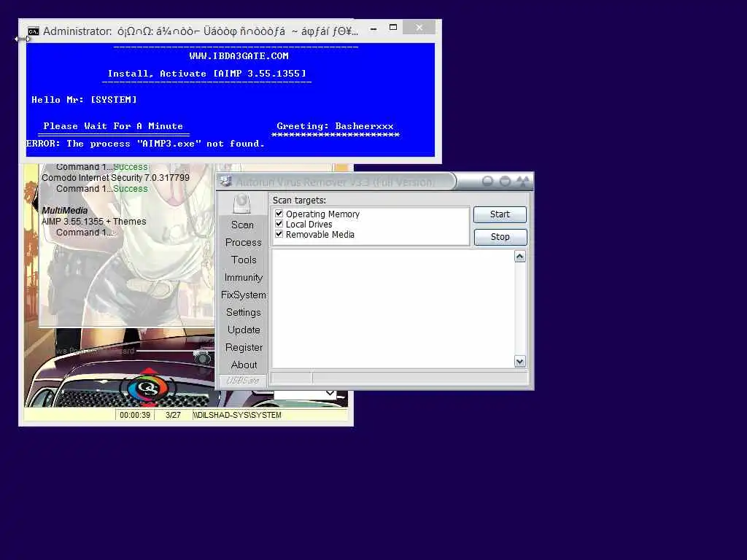
Task: Click the empty scan results list
Action: (x=393, y=309)
